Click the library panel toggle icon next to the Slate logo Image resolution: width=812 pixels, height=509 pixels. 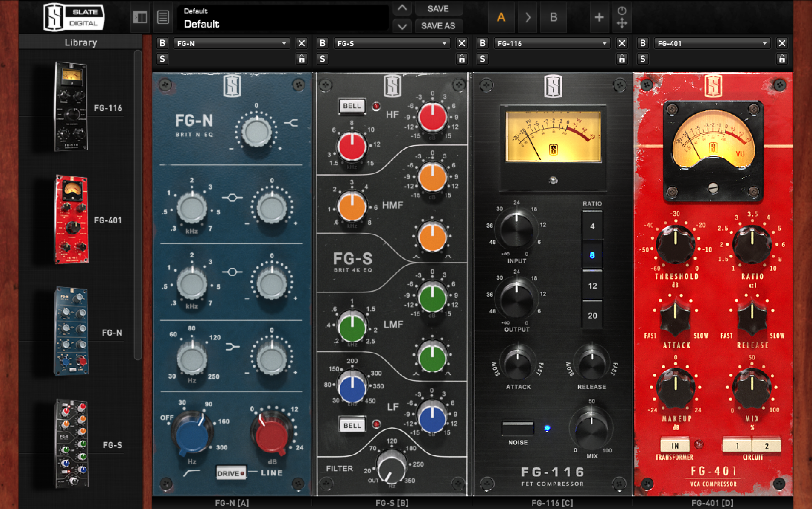click(140, 17)
